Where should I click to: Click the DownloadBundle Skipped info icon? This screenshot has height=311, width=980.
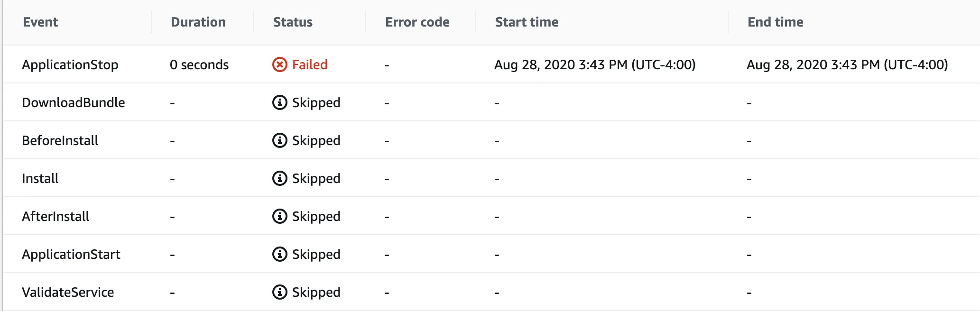coord(279,102)
